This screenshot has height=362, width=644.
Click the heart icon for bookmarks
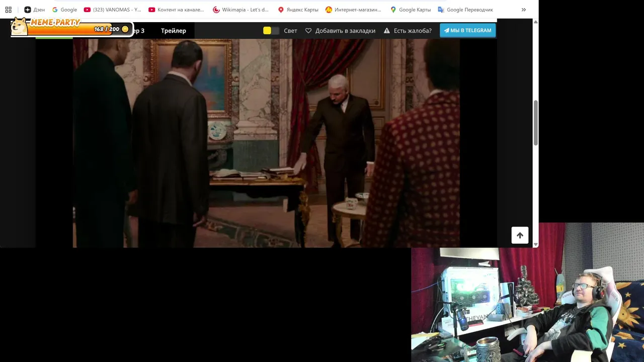pyautogui.click(x=308, y=31)
